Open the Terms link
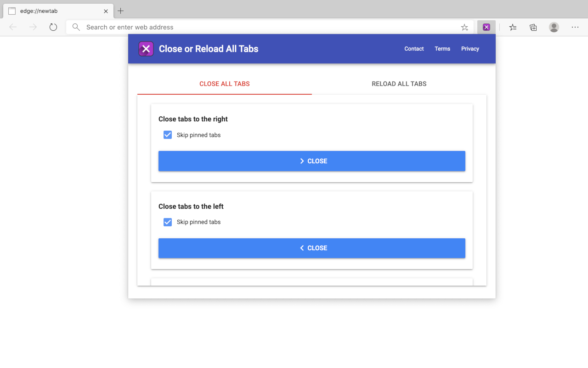588x368 pixels. click(x=442, y=49)
